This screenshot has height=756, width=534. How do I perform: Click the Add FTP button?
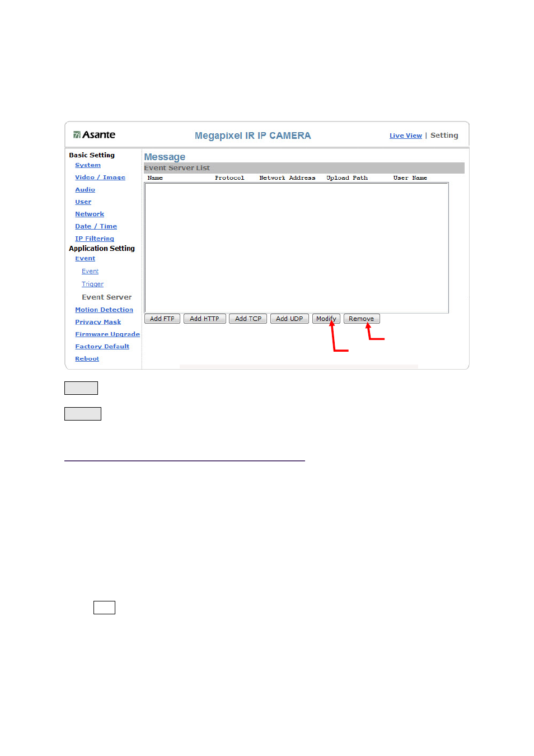[162, 319]
